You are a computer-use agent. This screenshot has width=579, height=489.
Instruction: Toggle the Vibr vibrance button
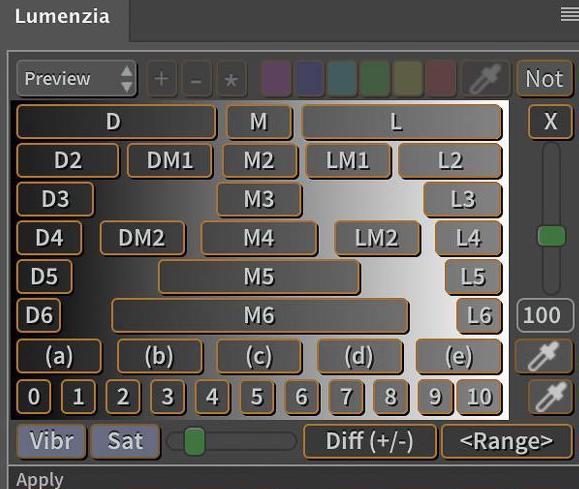51,441
